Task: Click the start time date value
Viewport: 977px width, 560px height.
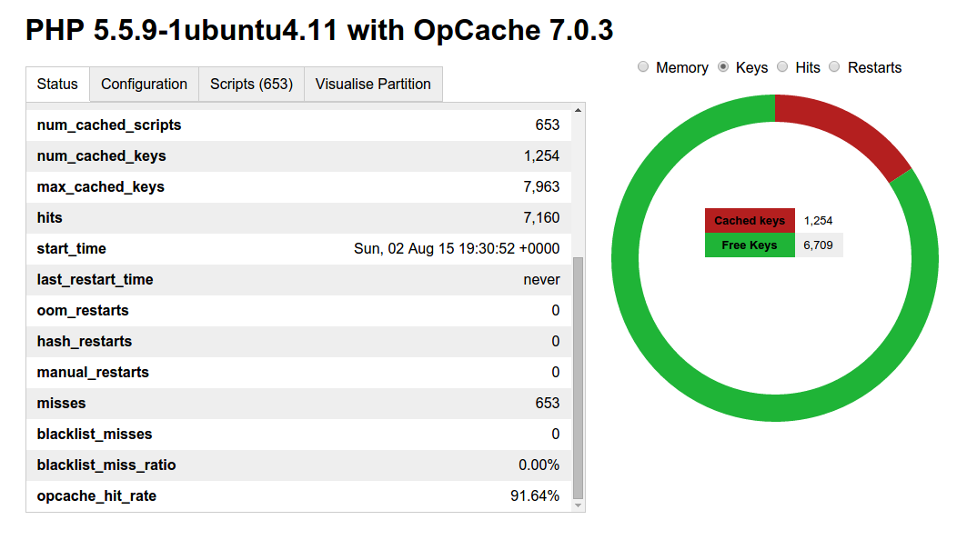Action: (x=457, y=248)
